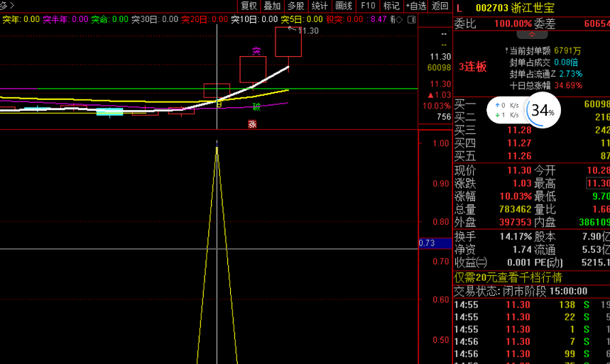Click the 涨幅 10.03% value
Viewport: 610px width, 364px height.
coord(516,197)
